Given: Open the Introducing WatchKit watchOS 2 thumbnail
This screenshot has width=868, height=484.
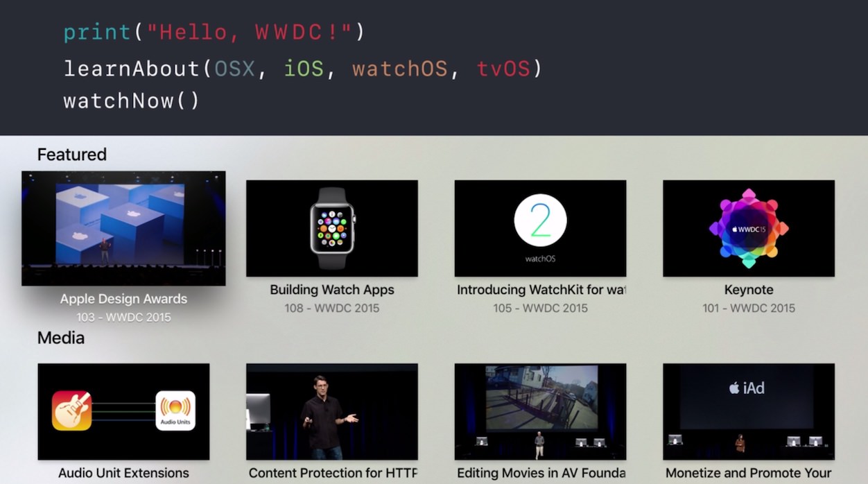Looking at the screenshot, I should 540,229.
